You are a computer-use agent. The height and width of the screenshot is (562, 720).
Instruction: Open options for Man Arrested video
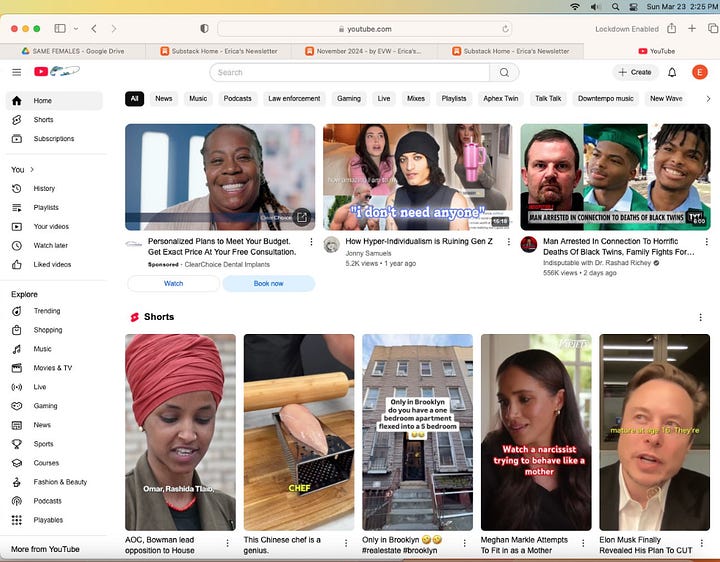706,242
